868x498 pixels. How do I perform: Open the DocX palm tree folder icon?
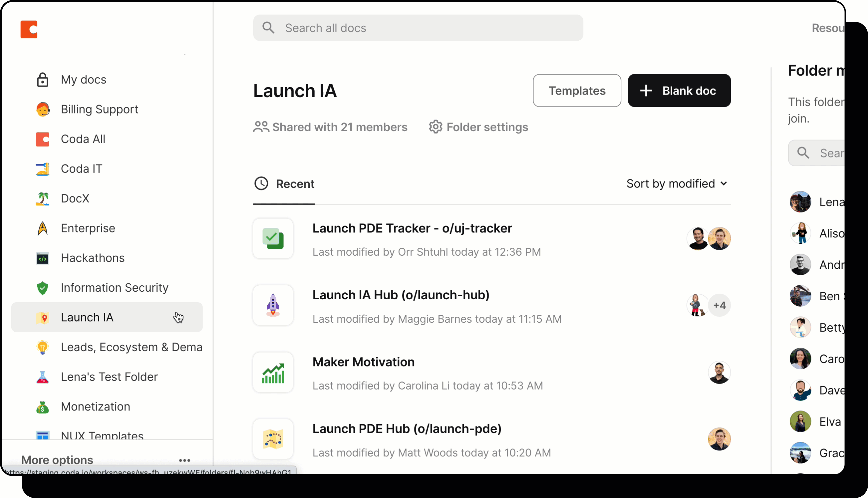pos(42,198)
